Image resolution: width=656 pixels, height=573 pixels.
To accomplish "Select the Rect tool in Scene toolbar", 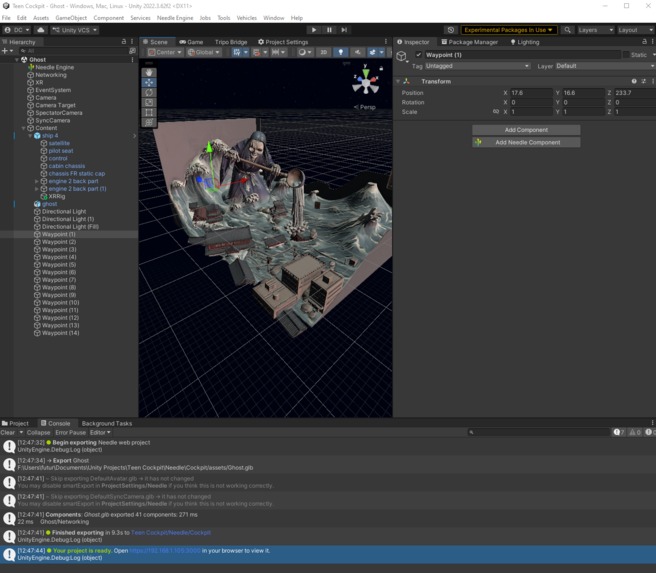I will [149, 113].
